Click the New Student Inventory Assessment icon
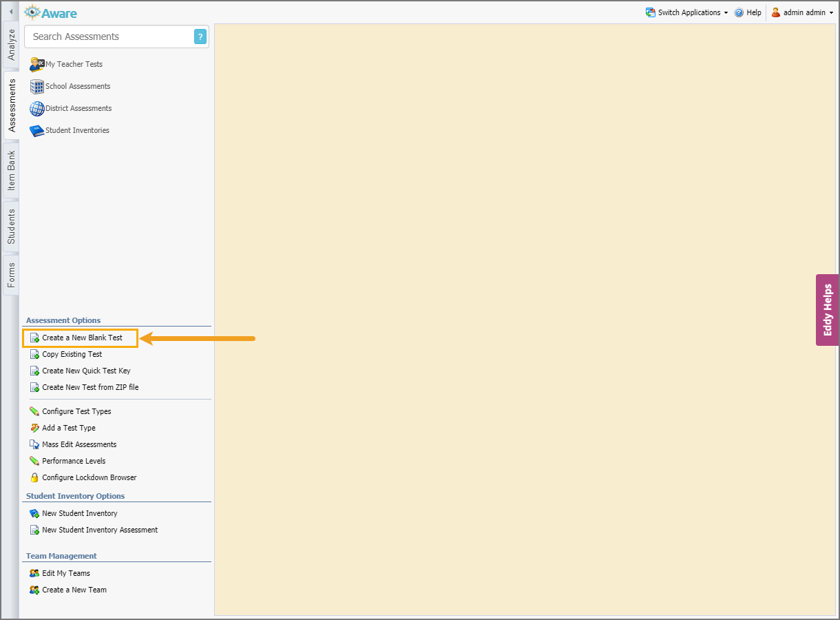Image resolution: width=840 pixels, height=620 pixels. click(x=34, y=530)
